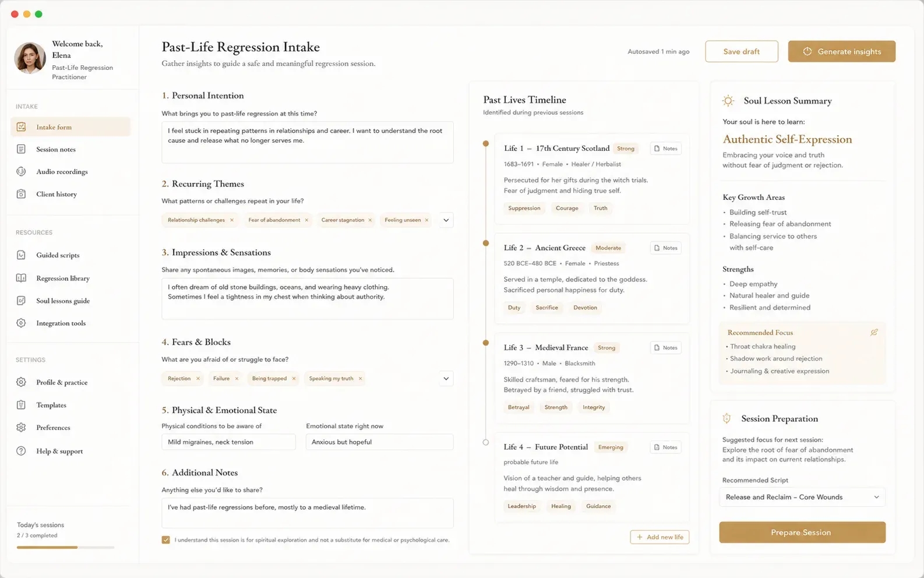Toggle the spiritual exploration consent checkbox

click(166, 540)
